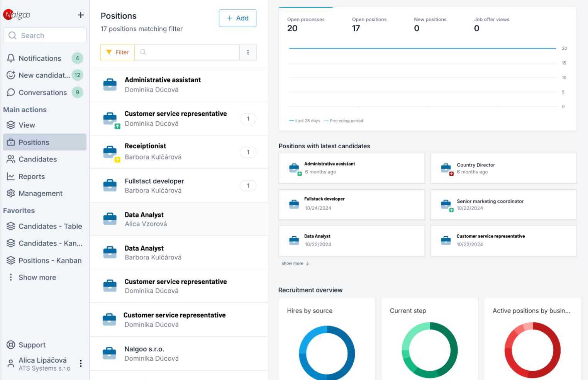Expand Show more in Favorites
The image size is (588, 380).
tap(37, 277)
